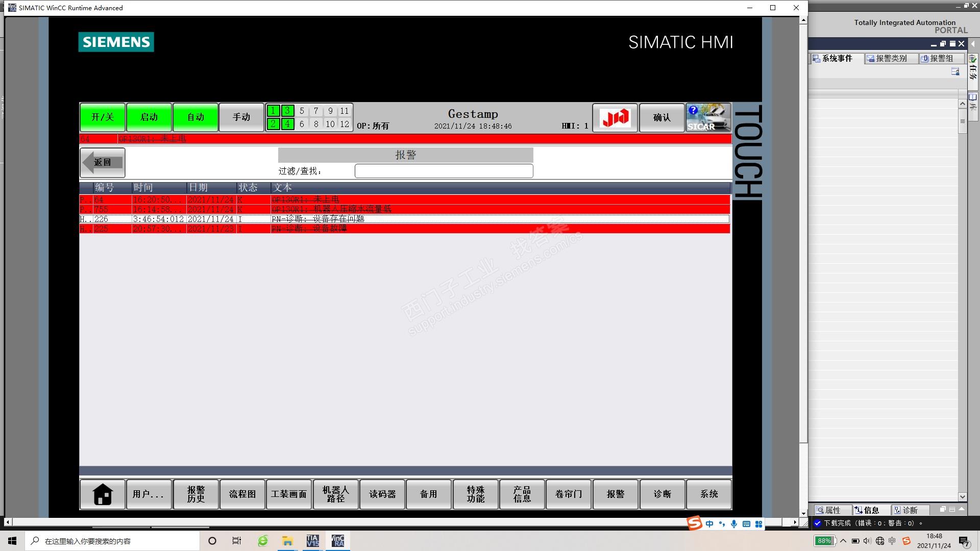Switch to 手动 manual mode
The height and width of the screenshot is (551, 980).
pos(241,117)
